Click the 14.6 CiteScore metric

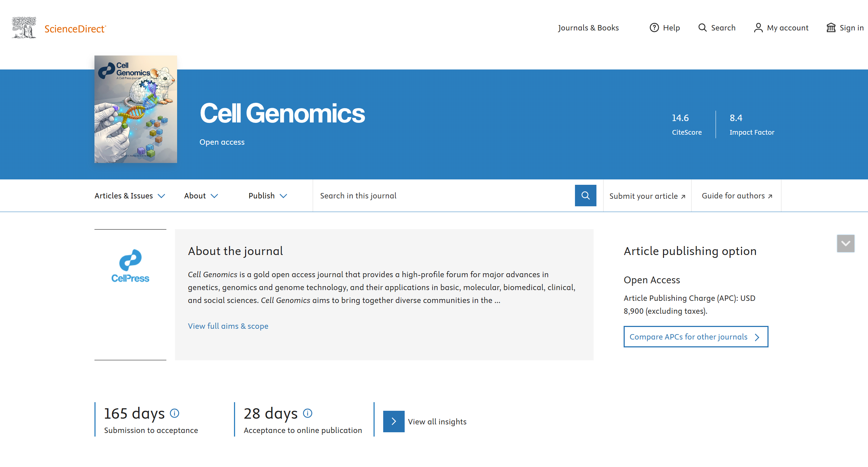[687, 125]
